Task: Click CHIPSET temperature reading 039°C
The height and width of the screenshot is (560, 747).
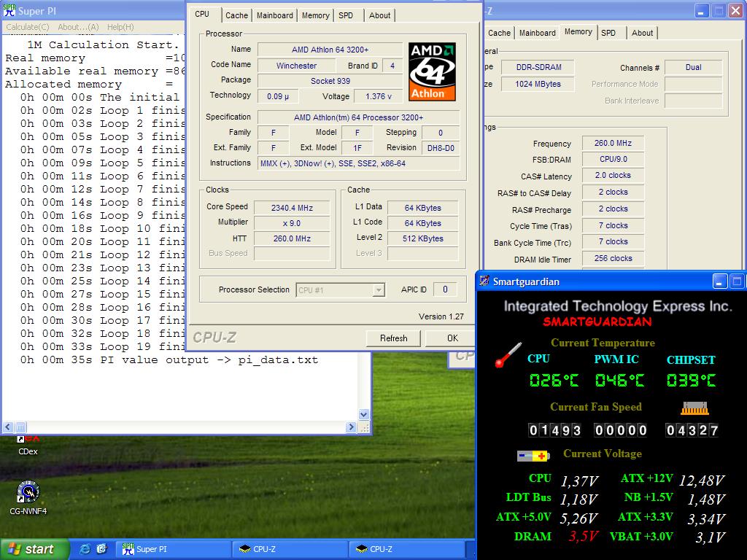Action: point(691,380)
